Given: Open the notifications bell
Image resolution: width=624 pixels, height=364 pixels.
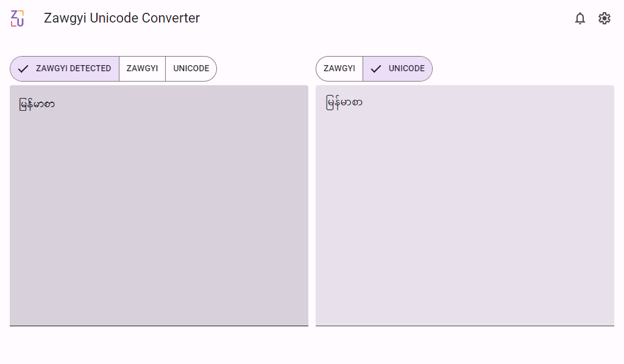Looking at the screenshot, I should 580,19.
